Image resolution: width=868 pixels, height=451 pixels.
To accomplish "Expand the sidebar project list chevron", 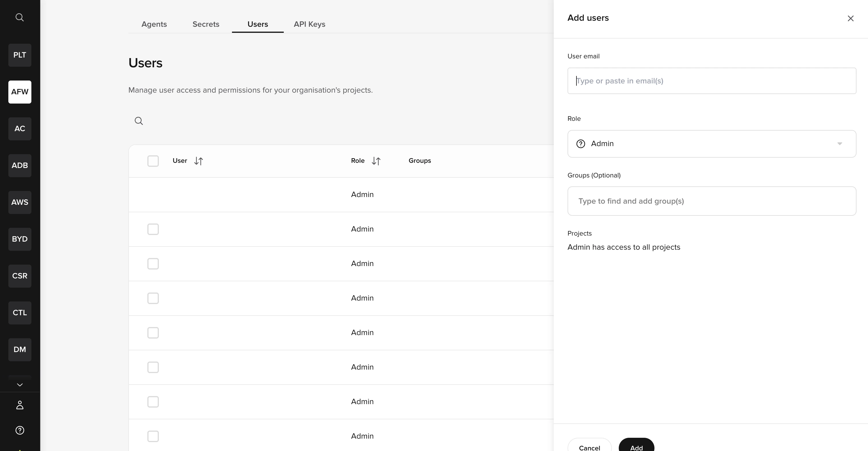I will pos(20,385).
